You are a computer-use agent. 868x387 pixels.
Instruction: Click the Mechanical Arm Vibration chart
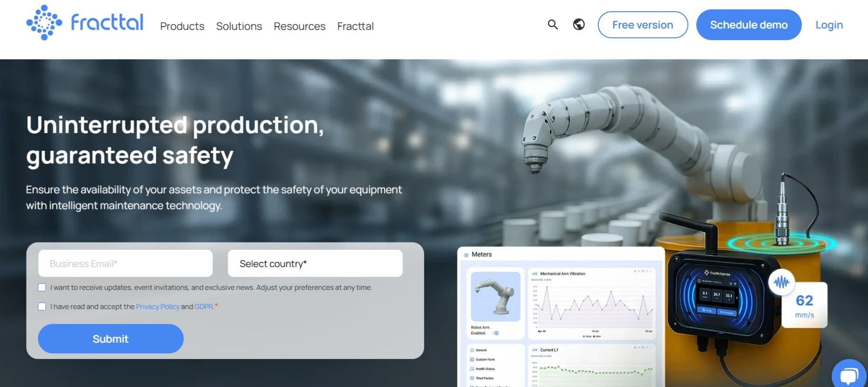(592, 304)
